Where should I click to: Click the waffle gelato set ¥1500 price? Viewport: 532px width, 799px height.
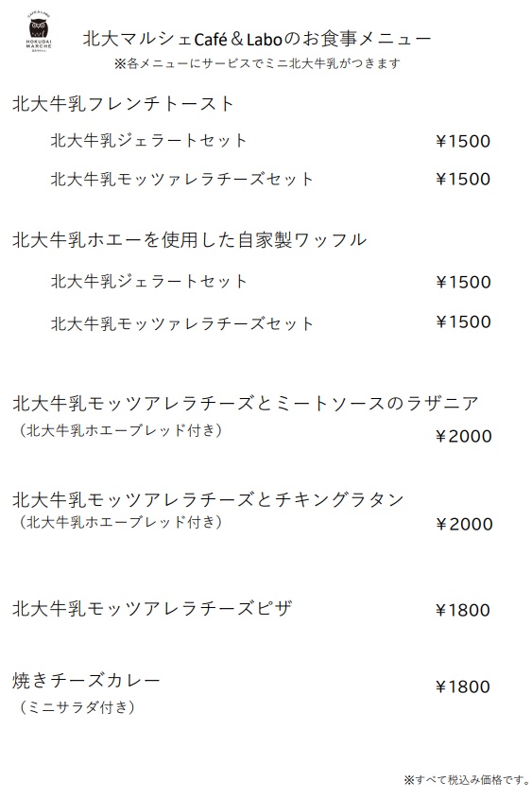(x=463, y=283)
